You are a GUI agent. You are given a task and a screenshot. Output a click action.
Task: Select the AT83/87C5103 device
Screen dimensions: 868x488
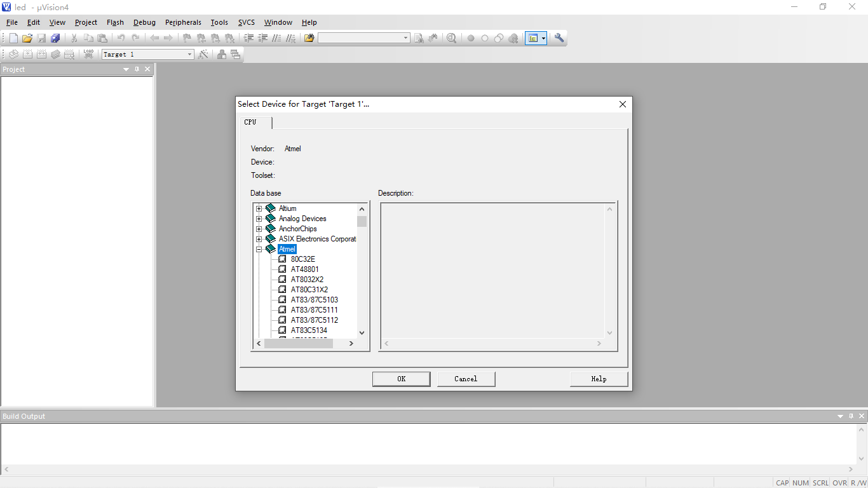pyautogui.click(x=315, y=300)
